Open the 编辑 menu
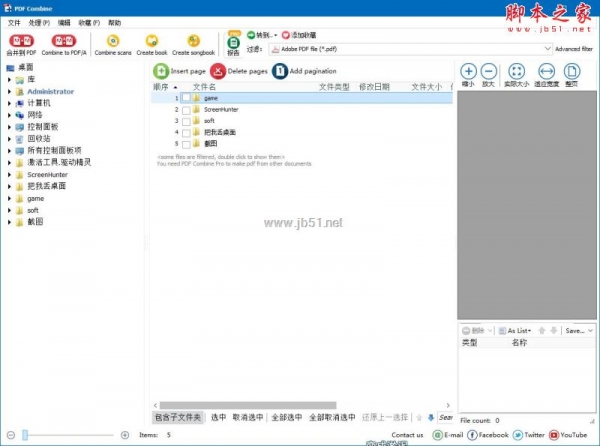This screenshot has width=600, height=446. [x=64, y=23]
